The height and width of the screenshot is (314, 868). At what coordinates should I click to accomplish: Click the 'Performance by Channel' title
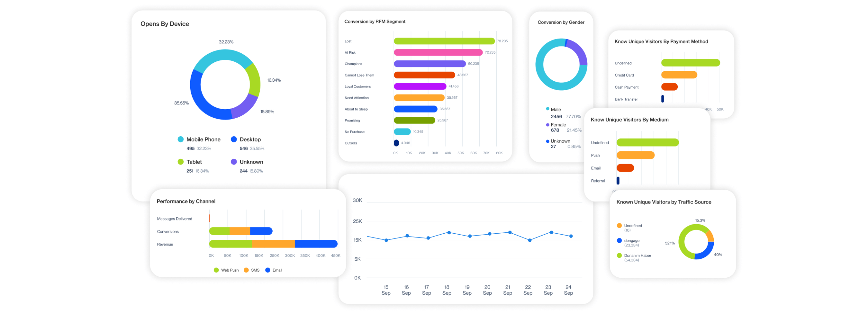[185, 201]
